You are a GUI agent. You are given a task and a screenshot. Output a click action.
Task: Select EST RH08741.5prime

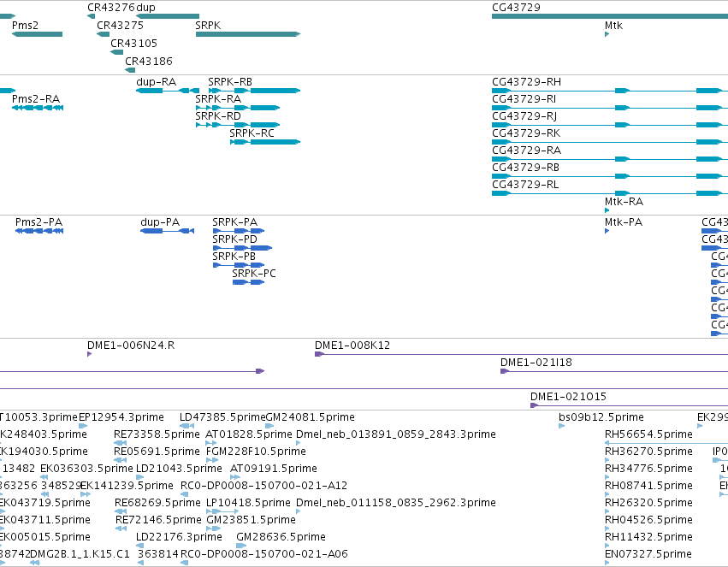pyautogui.click(x=607, y=494)
